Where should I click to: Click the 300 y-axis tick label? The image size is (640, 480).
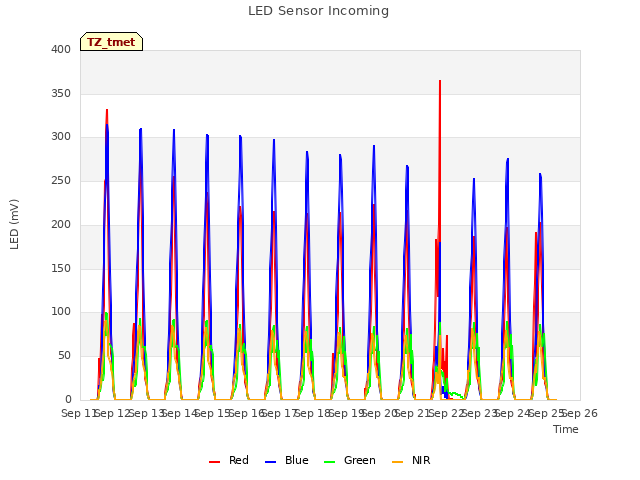(x=61, y=137)
